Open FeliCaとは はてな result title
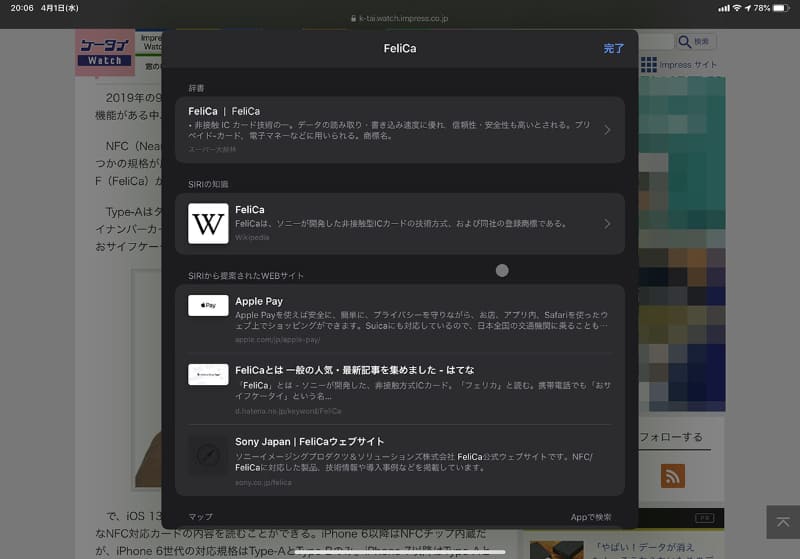This screenshot has height=559, width=800. (x=355, y=370)
